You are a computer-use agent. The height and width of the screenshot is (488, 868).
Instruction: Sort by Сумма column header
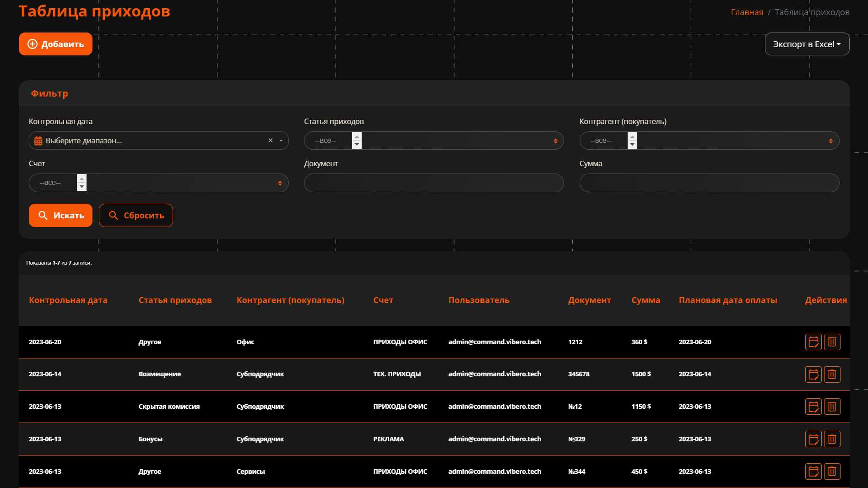646,300
